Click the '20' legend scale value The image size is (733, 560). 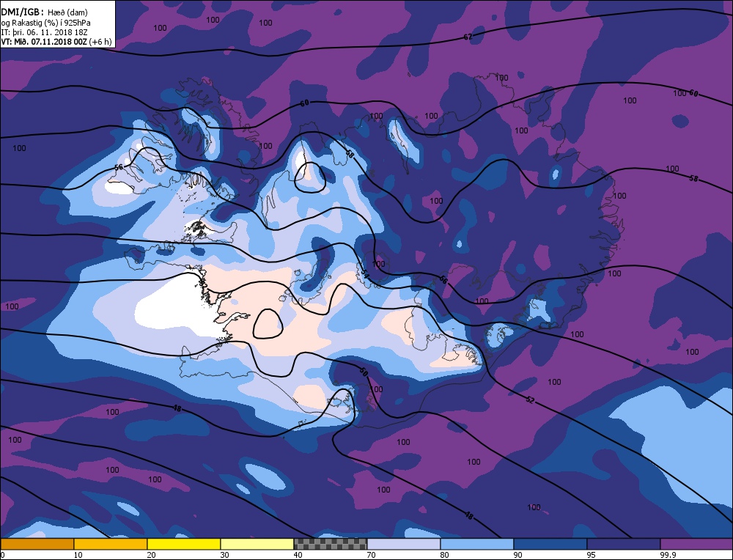152,555
